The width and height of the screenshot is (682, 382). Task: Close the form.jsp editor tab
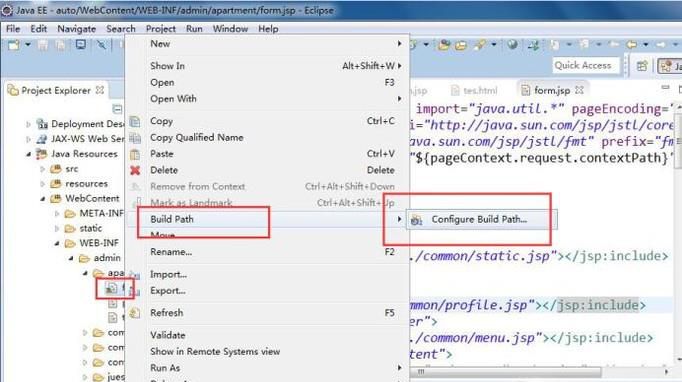coord(579,90)
